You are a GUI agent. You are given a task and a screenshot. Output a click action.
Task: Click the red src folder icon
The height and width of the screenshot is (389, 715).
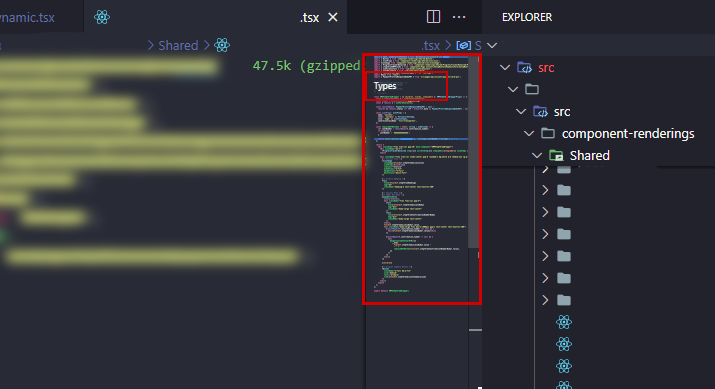524,67
